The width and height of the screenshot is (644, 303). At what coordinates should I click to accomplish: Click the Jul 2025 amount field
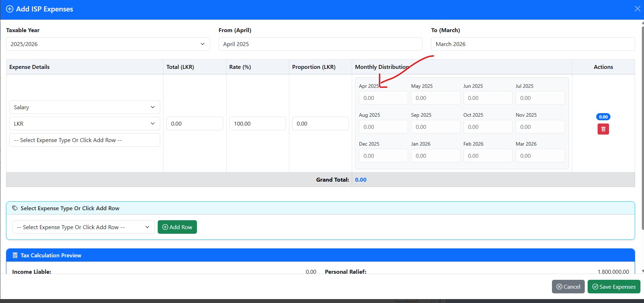(540, 98)
